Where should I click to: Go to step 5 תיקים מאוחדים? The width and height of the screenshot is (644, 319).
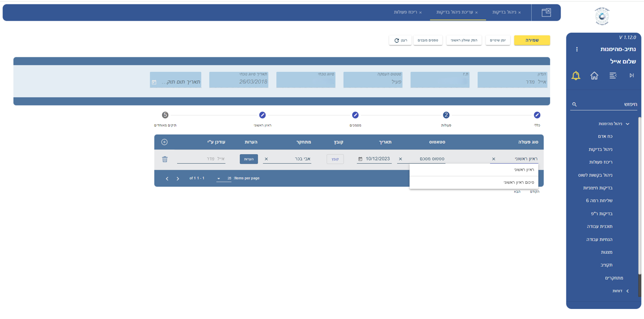point(165,115)
